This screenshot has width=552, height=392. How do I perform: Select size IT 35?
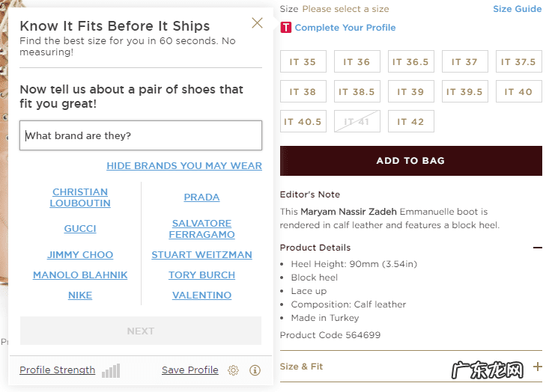click(303, 62)
